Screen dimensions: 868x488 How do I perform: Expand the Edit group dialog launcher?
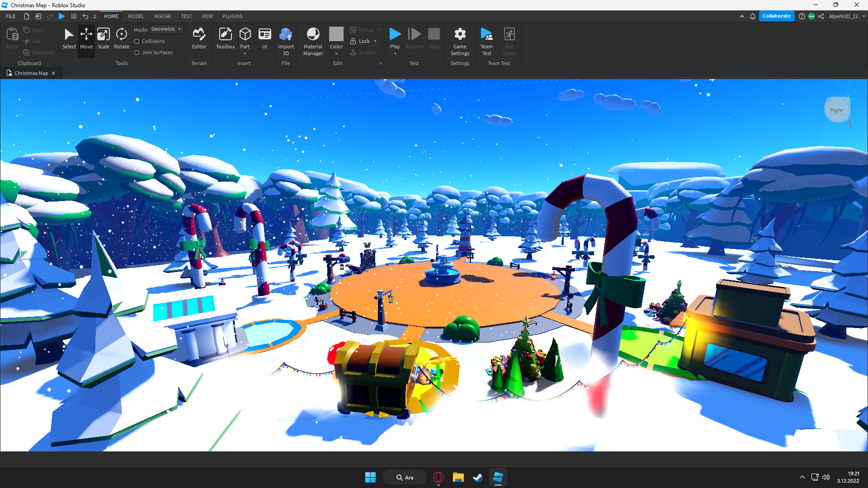381,63
